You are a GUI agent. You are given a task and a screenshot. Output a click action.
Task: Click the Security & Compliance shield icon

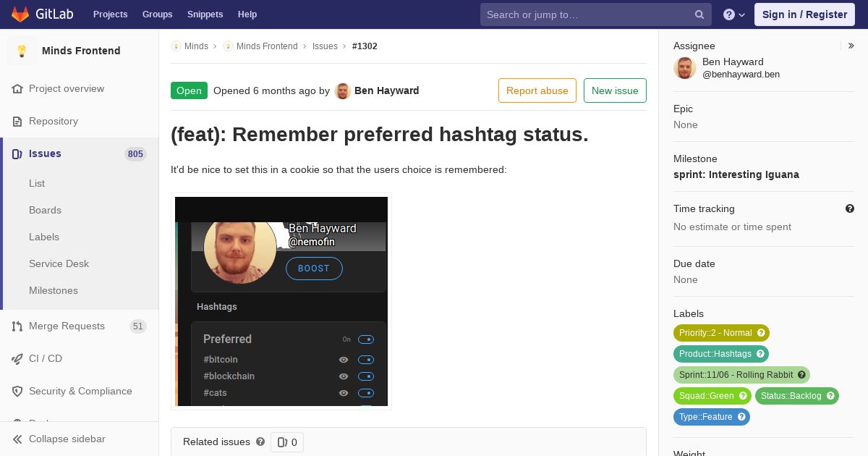[18, 391]
